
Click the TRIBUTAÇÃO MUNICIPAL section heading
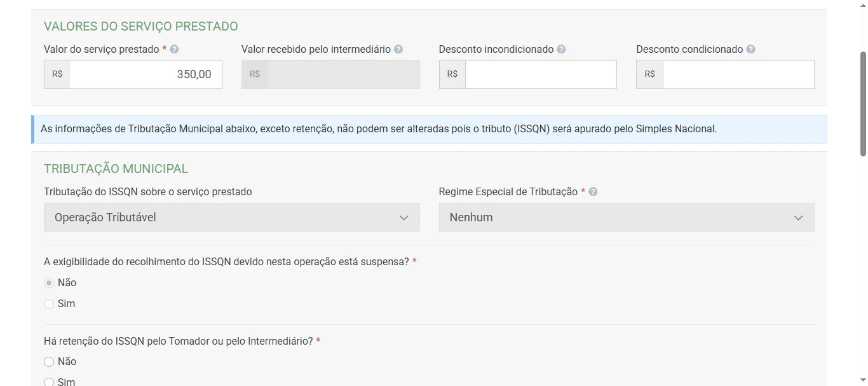coord(116,168)
